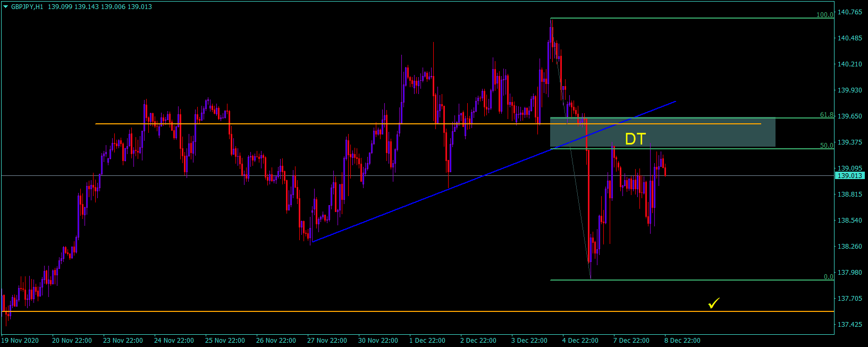
Task: Click the 23 Nov 22:00 time label
Action: click(x=123, y=341)
